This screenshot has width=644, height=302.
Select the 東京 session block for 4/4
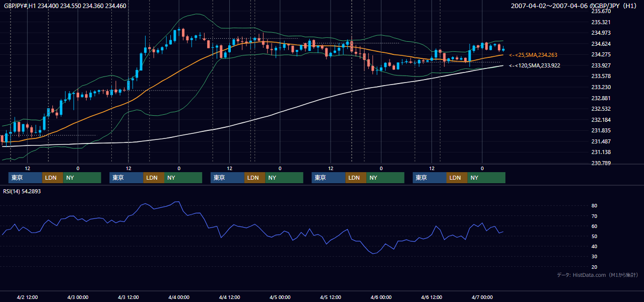coord(227,178)
